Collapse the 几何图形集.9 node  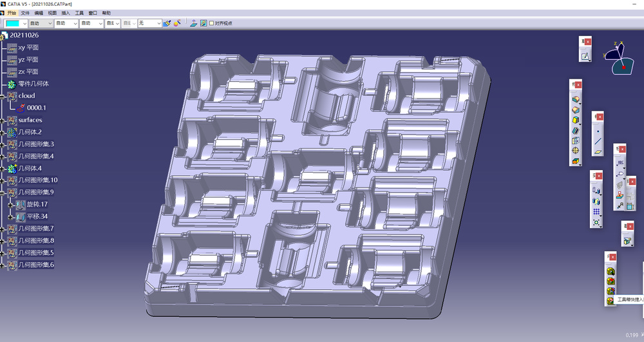coord(3,193)
